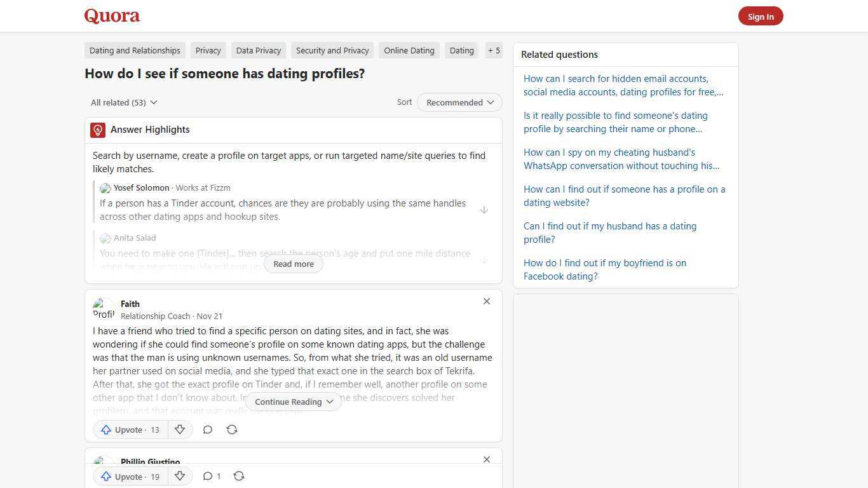The width and height of the screenshot is (868, 488).
Task: Dismiss Faith's answer with the X
Action: coord(486,301)
